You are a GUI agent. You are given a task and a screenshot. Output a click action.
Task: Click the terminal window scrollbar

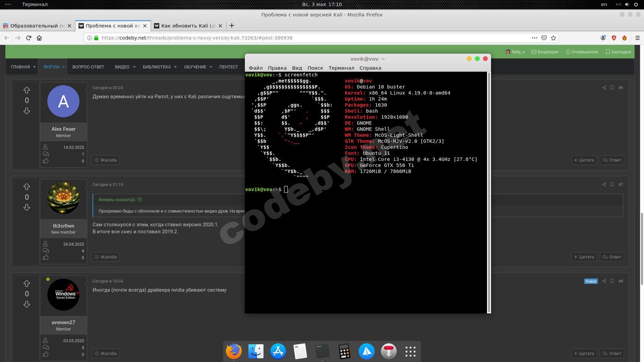pos(489,192)
